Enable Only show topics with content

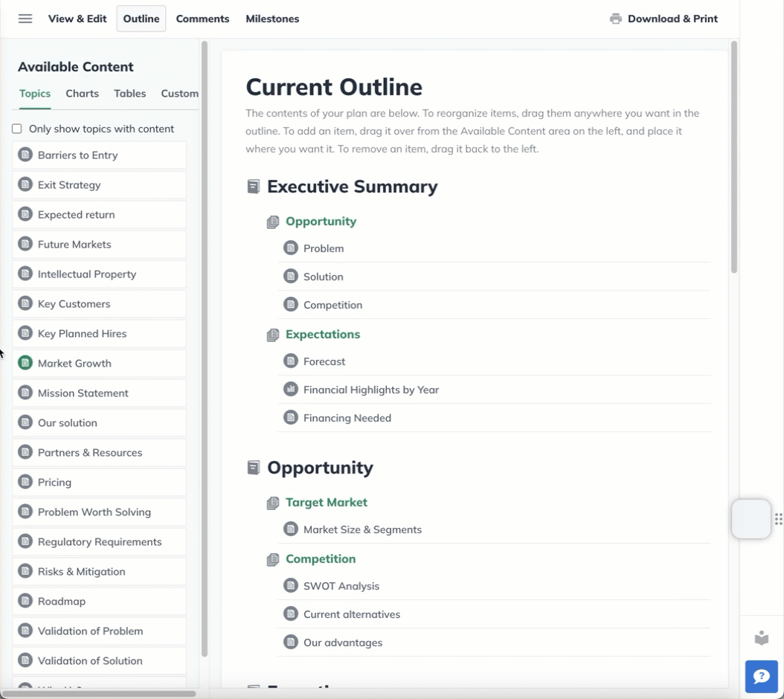tap(17, 129)
